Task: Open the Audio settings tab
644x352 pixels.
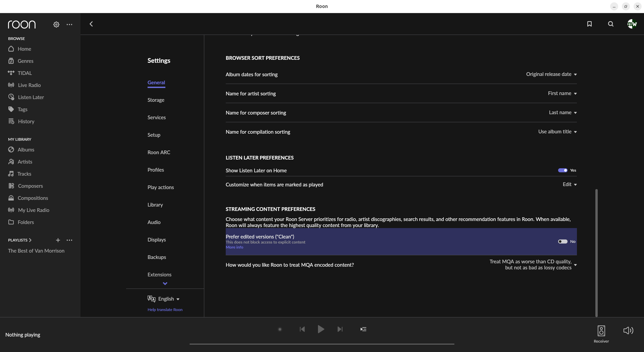Action: tap(154, 222)
